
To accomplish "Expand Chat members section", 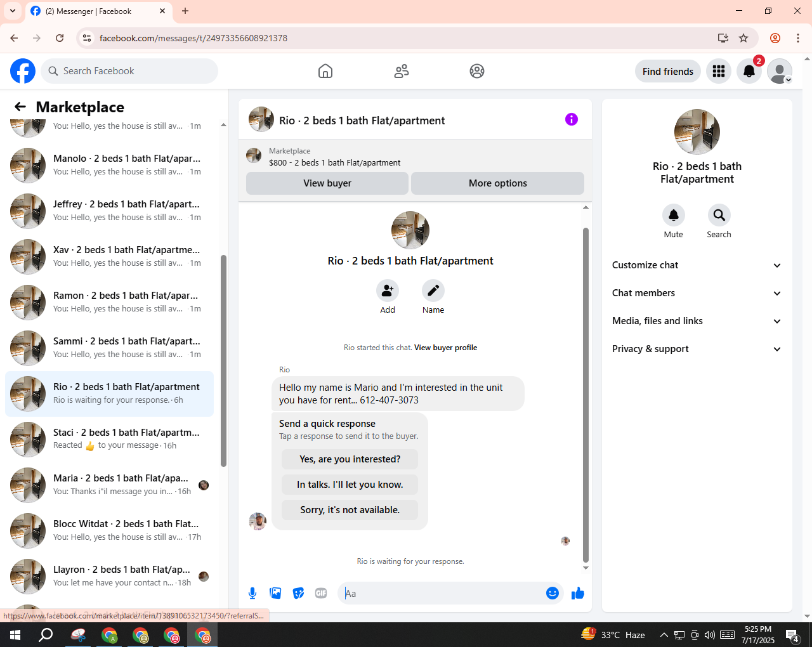I will [697, 293].
